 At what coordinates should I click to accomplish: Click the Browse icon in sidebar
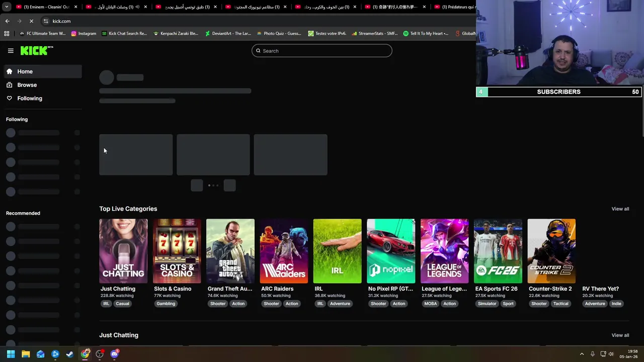pyautogui.click(x=9, y=85)
